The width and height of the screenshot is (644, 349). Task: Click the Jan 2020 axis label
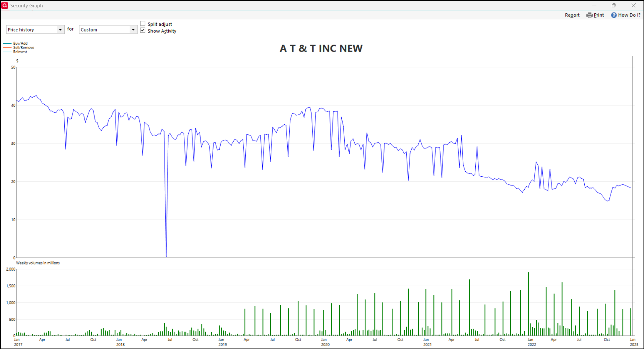(x=325, y=342)
